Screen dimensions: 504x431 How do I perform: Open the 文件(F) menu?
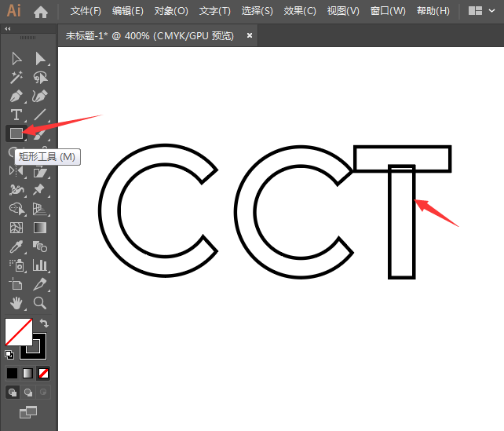[86, 11]
